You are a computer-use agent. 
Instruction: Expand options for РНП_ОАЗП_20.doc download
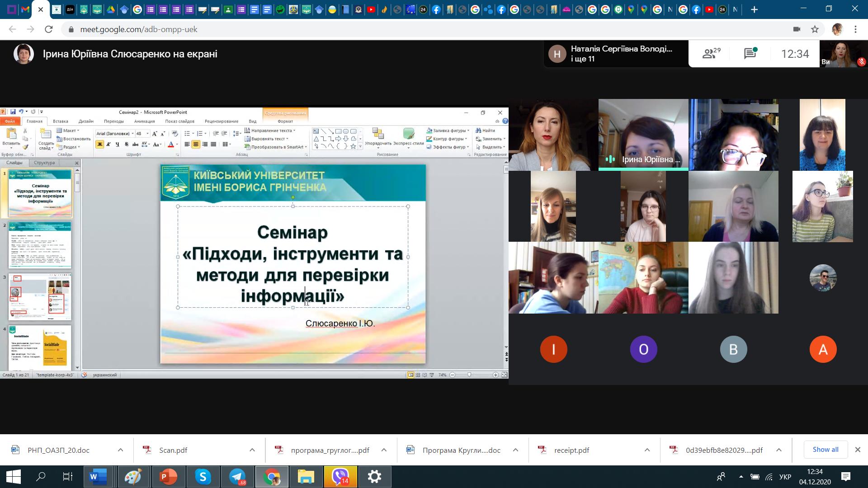(x=120, y=450)
